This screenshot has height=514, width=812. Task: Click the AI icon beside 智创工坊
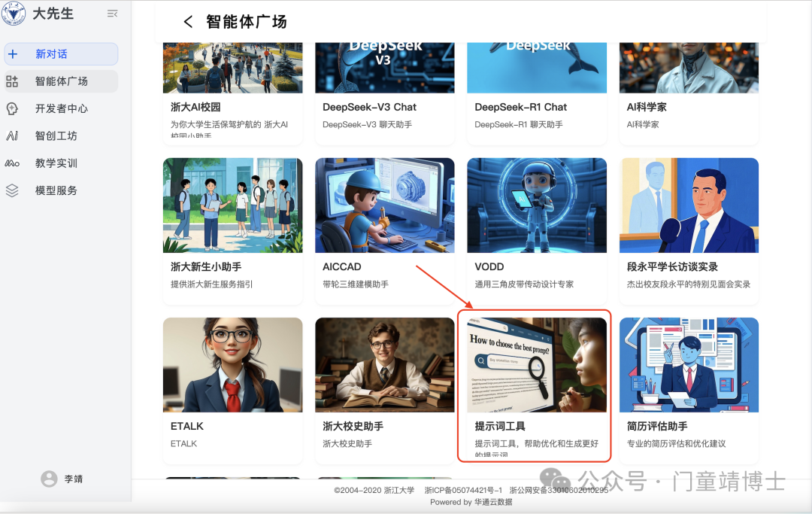[12, 135]
